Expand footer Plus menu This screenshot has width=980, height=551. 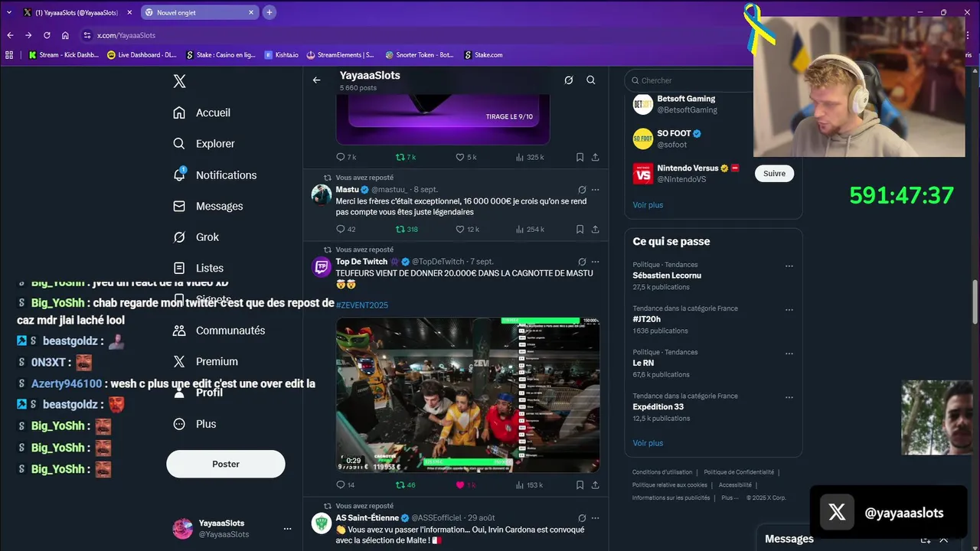pyautogui.click(x=730, y=497)
